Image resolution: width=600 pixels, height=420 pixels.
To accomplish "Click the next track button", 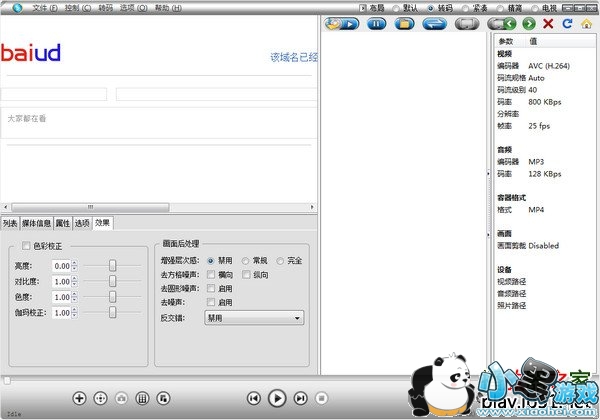I will [x=300, y=398].
